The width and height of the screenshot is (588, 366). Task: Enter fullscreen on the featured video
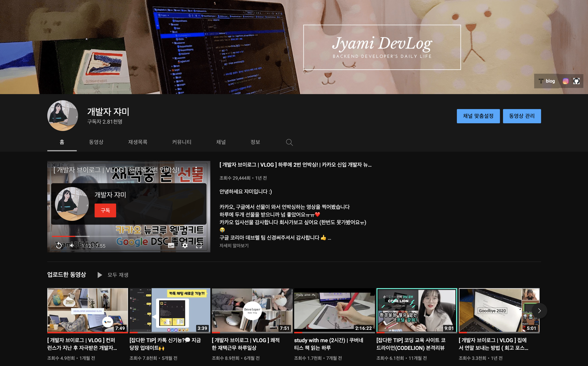pyautogui.click(x=199, y=245)
